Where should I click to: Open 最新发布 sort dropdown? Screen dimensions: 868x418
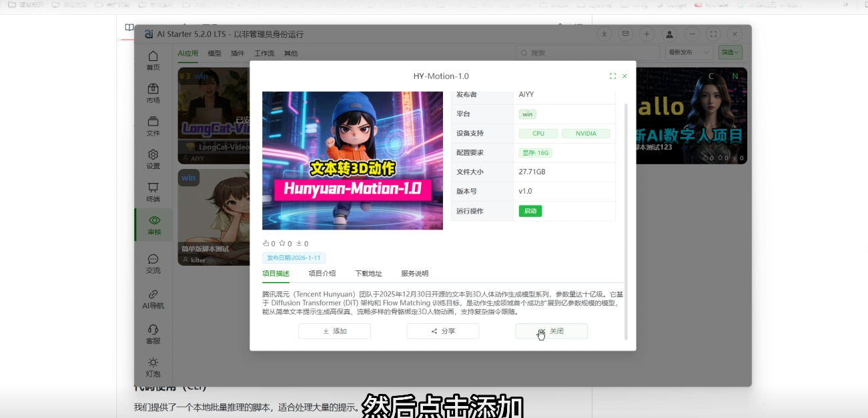tap(690, 53)
